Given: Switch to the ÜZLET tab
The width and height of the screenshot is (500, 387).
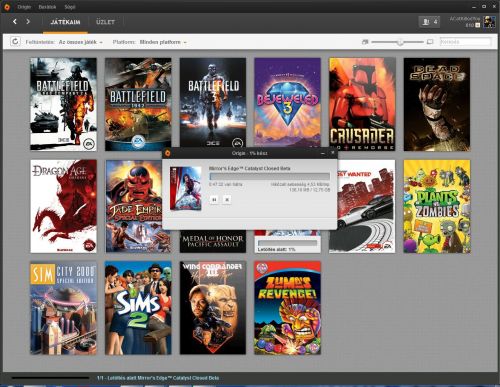Looking at the screenshot, I should (x=105, y=22).
